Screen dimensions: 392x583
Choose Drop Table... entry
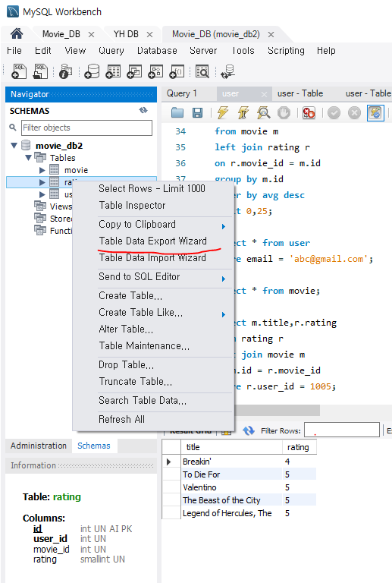pos(126,365)
